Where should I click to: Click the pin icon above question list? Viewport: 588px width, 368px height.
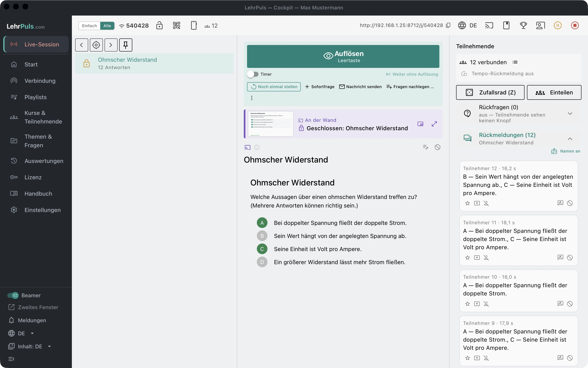pos(126,45)
